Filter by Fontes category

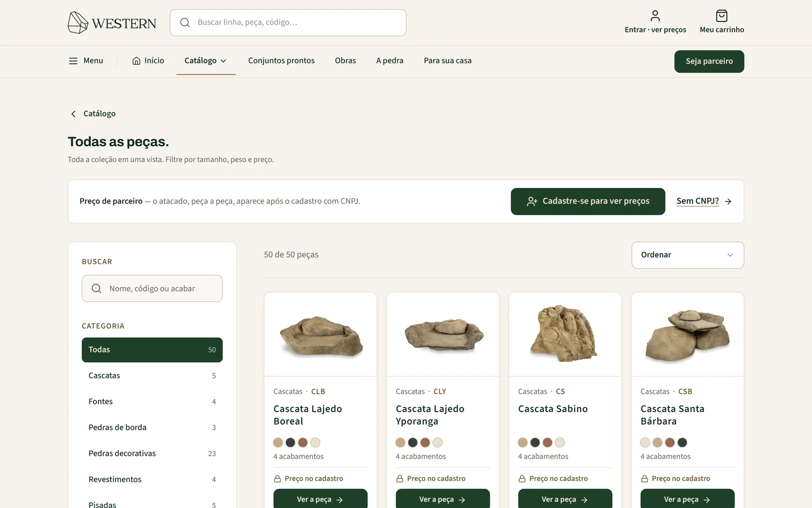pos(152,402)
